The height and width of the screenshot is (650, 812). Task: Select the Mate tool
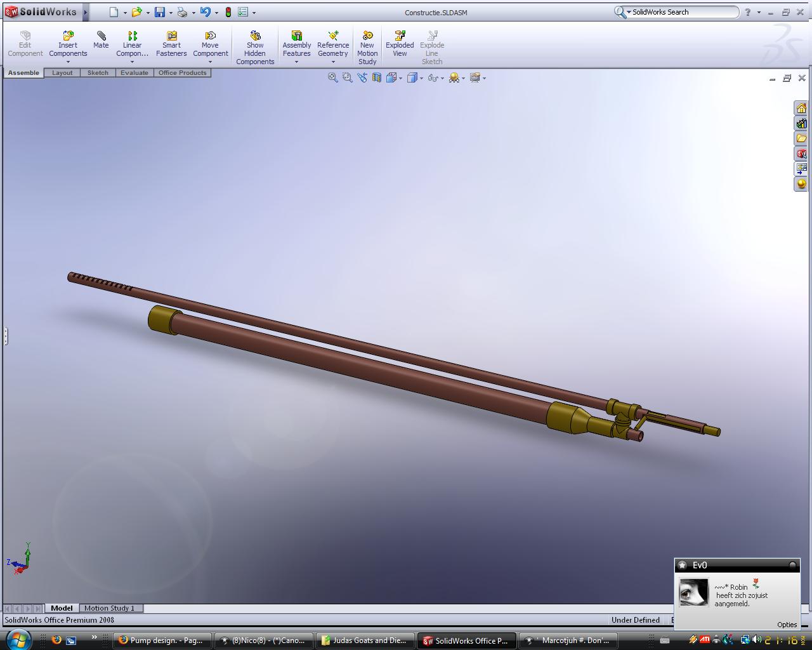coord(101,40)
